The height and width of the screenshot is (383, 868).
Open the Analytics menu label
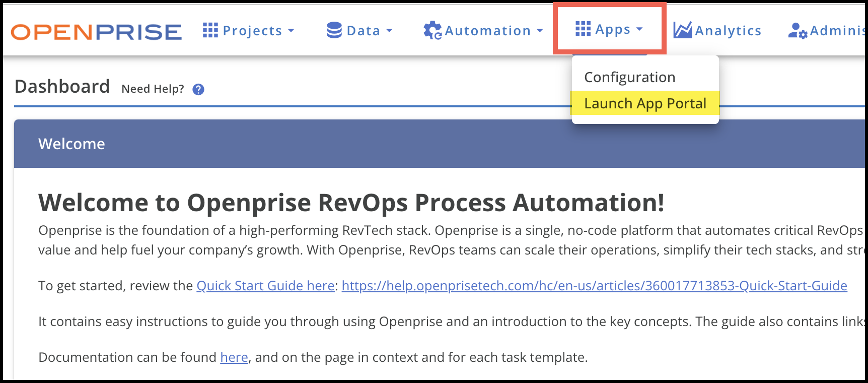point(728,31)
